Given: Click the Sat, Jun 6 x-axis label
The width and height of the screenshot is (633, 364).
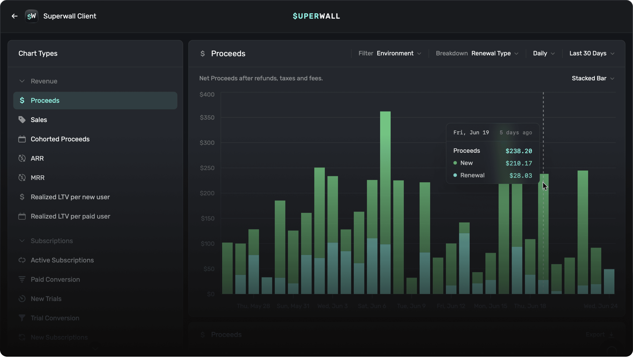Looking at the screenshot, I should click(372, 306).
